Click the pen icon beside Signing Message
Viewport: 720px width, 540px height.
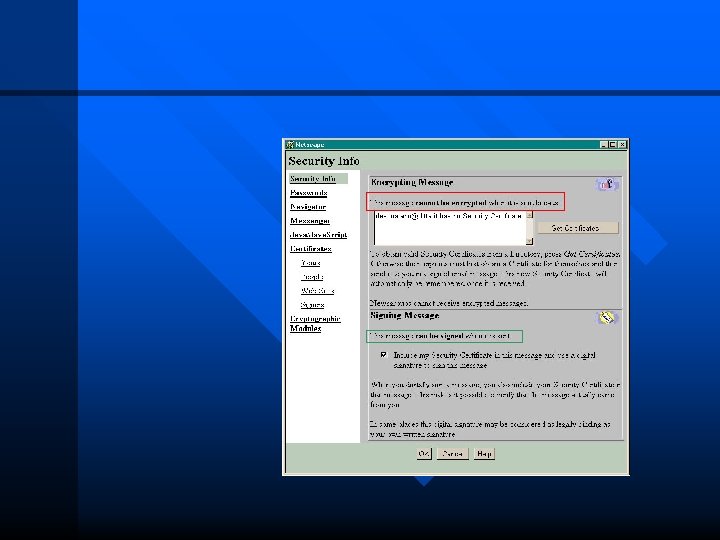tap(607, 317)
